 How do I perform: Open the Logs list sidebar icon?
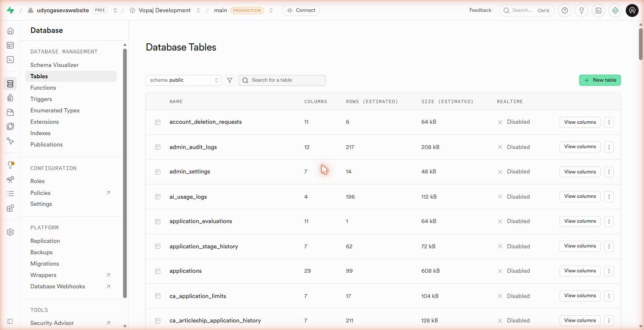pyautogui.click(x=11, y=194)
